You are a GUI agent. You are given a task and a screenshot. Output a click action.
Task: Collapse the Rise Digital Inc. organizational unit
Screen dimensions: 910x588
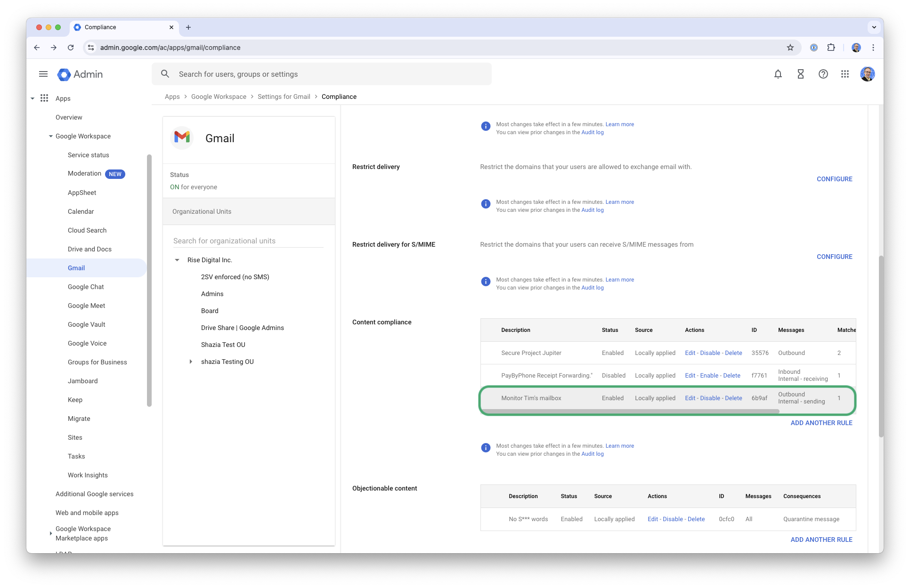click(x=177, y=259)
